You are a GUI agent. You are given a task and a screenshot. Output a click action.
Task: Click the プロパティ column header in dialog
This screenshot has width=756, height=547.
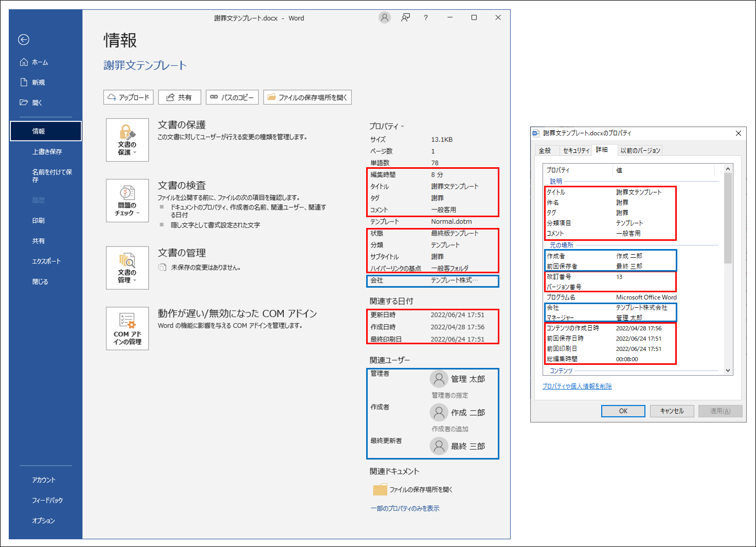[x=579, y=170]
